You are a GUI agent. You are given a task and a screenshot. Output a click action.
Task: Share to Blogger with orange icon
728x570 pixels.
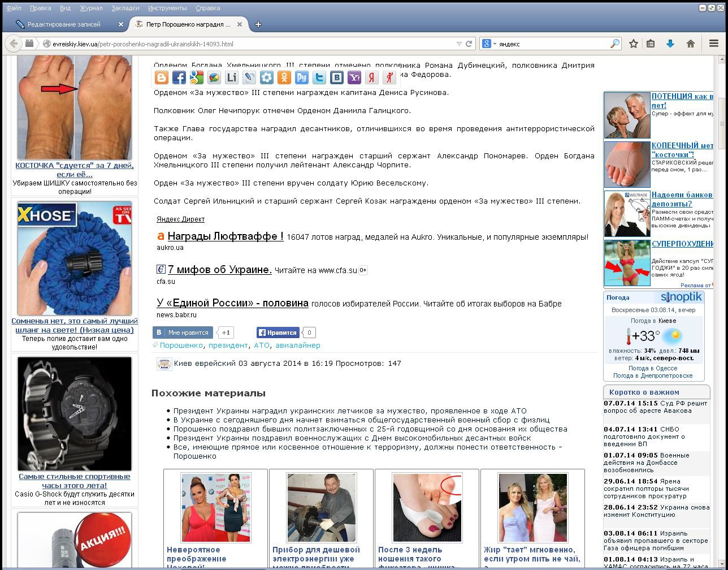pyautogui.click(x=161, y=78)
